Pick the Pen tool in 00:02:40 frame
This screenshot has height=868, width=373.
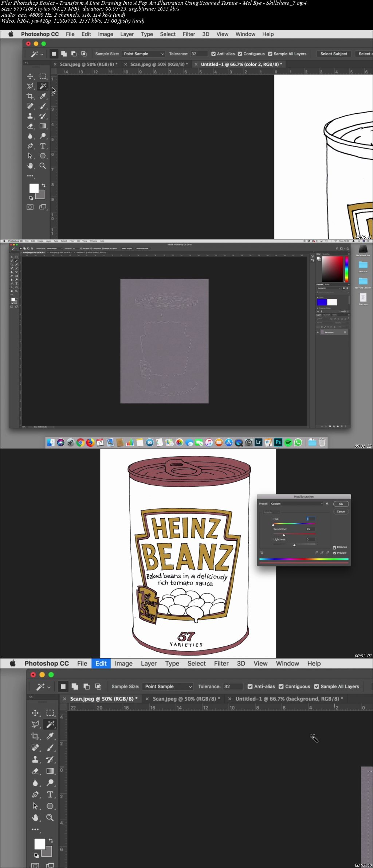[35, 794]
